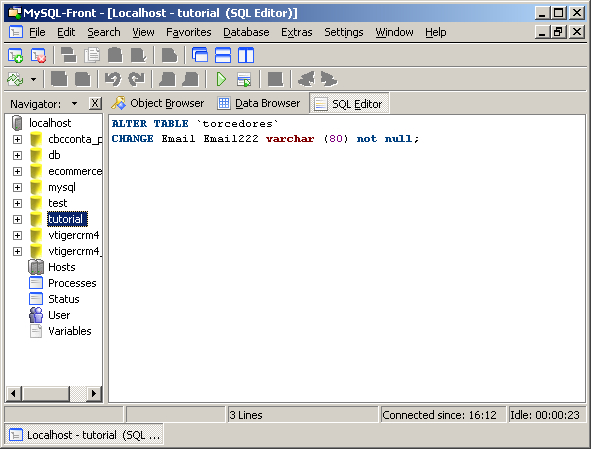Open the refresh button dropdown arrow
Viewport: 591px width, 449px height.
click(34, 80)
